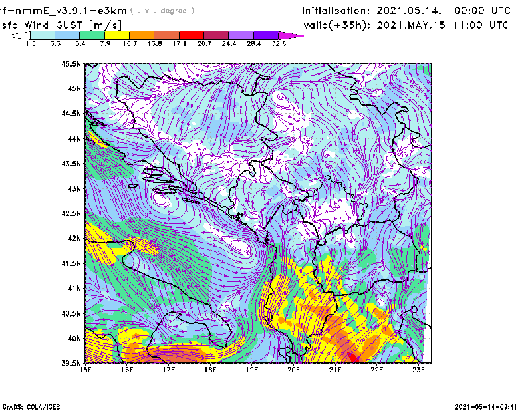
Task: Click the 44.5N latitude label
Action: (71, 113)
